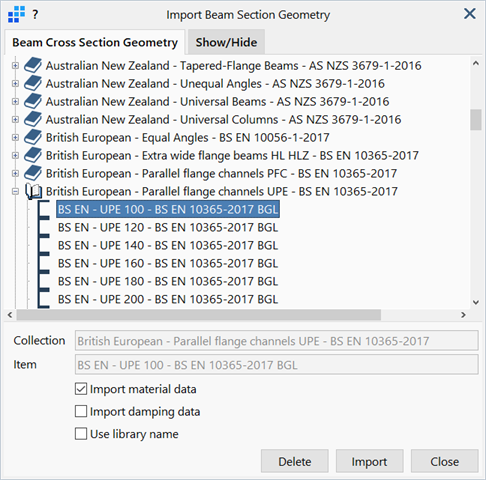
Task: Uncheck Import material data checkbox
Action: [x=81, y=389]
